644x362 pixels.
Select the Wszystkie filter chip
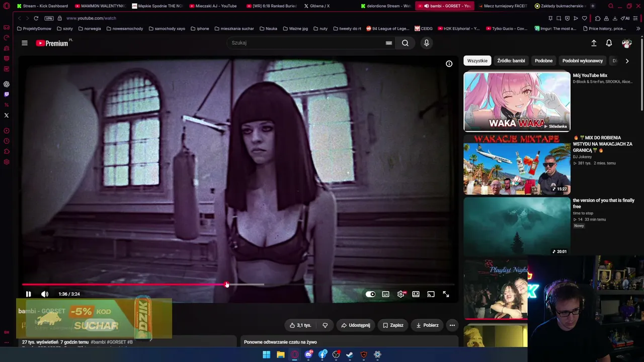[477, 61]
